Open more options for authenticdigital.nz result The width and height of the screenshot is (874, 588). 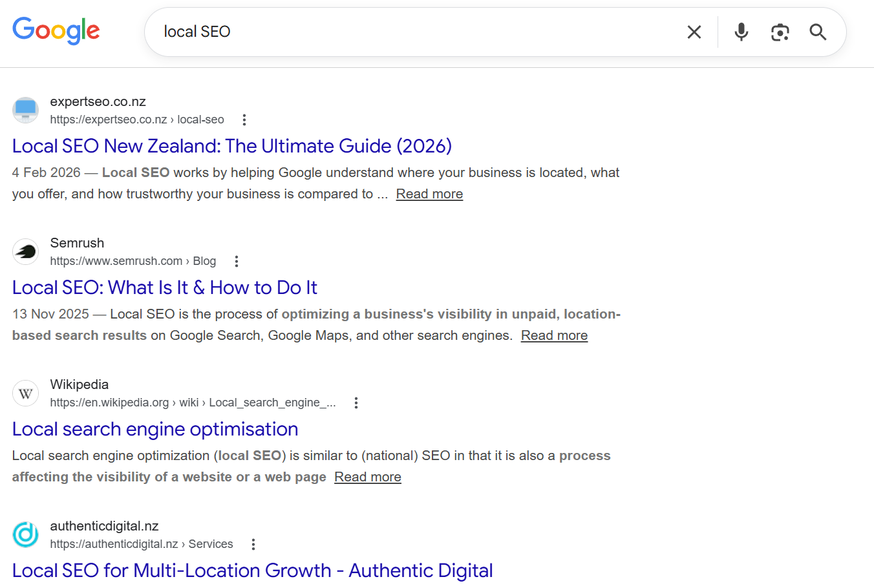tap(253, 544)
